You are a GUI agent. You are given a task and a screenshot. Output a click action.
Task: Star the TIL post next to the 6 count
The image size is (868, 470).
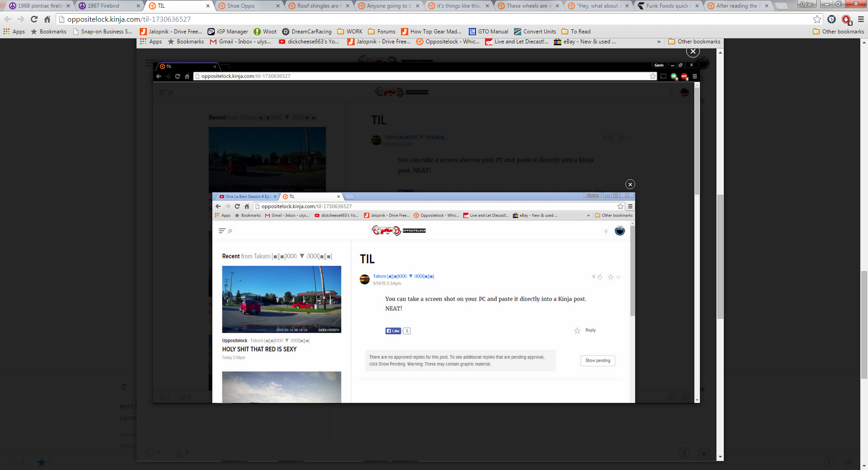610,277
